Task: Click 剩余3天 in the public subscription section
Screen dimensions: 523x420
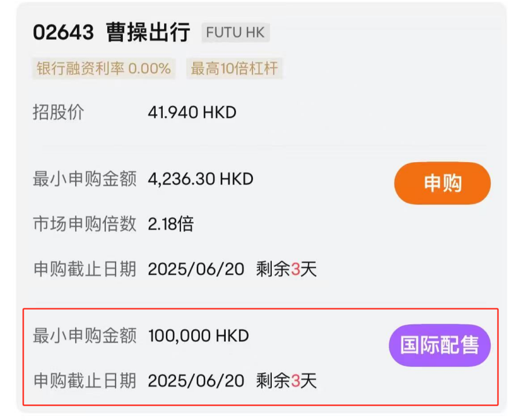Action: (286, 269)
